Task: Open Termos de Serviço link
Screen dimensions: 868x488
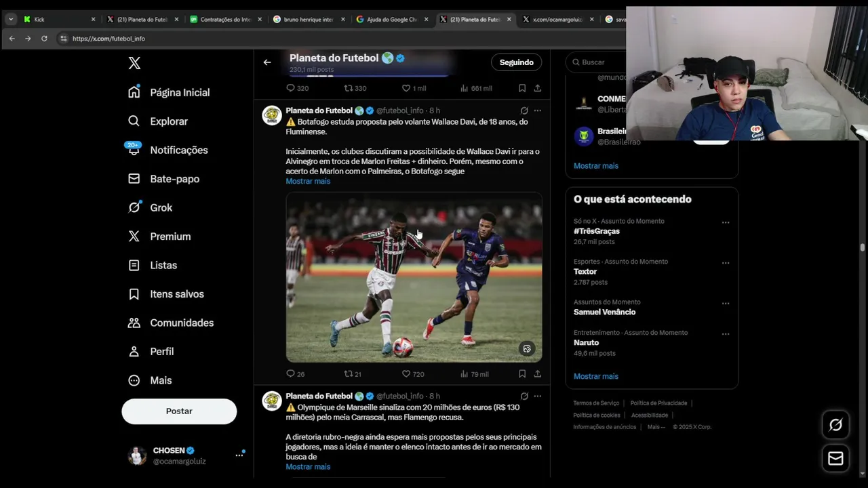Action: click(x=596, y=403)
